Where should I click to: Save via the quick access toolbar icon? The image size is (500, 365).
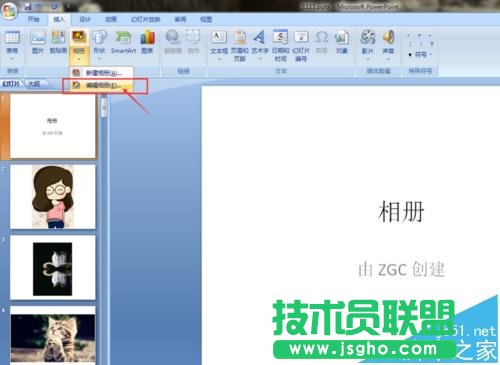click(28, 6)
